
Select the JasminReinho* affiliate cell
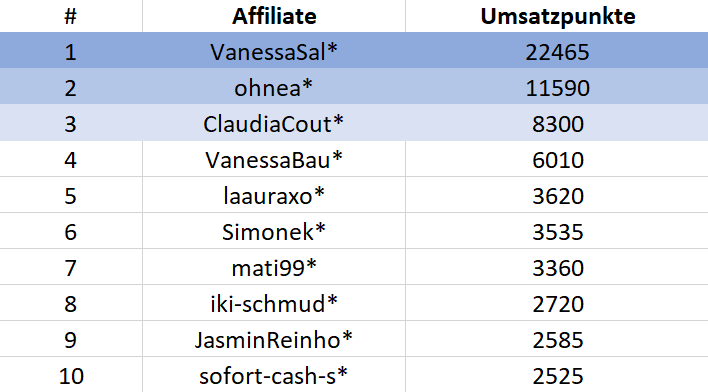(273, 340)
